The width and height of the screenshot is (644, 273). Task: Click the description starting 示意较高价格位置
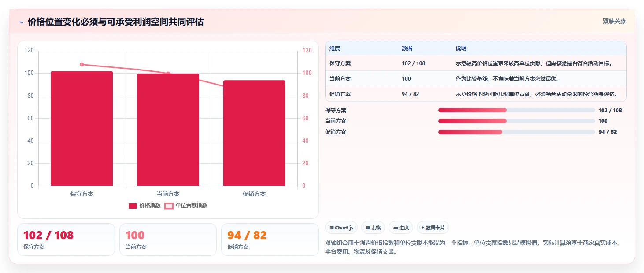point(534,63)
